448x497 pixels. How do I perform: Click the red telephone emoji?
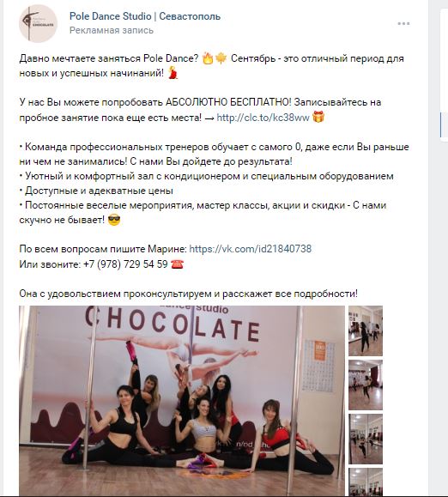tap(177, 264)
